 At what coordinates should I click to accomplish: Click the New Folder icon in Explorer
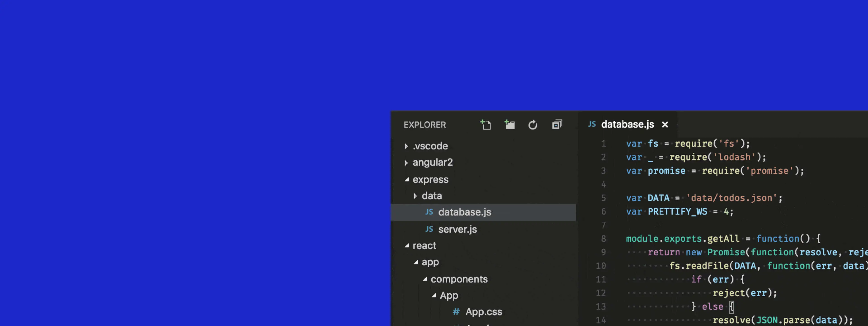click(509, 125)
